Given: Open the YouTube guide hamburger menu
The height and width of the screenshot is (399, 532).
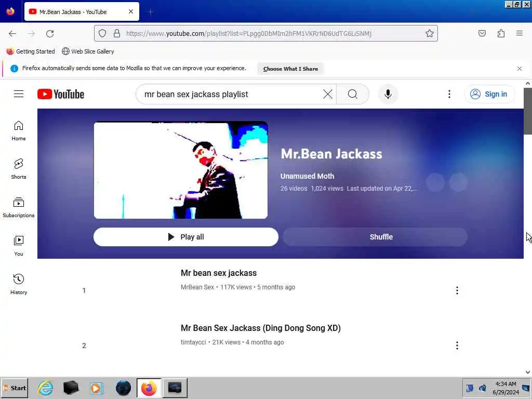Looking at the screenshot, I should coord(19,94).
